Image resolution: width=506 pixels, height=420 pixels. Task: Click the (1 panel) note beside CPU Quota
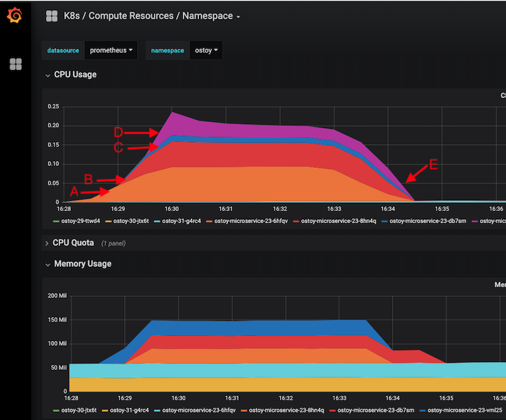pos(113,243)
